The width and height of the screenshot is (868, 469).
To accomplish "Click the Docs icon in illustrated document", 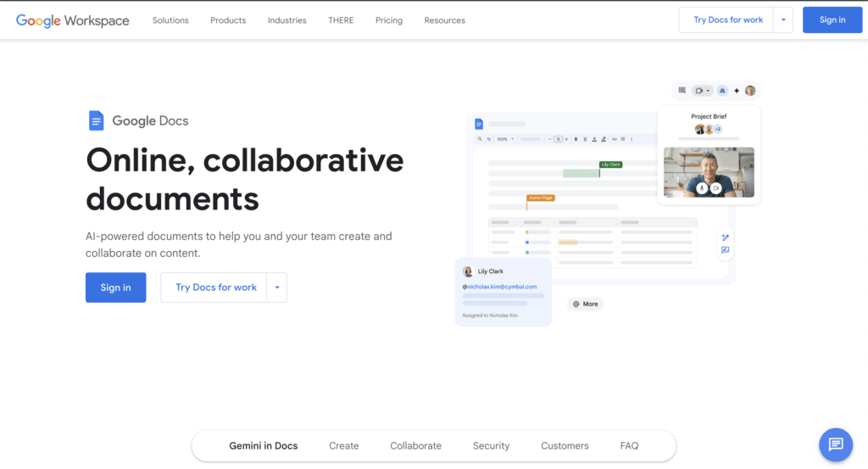I will [x=479, y=124].
